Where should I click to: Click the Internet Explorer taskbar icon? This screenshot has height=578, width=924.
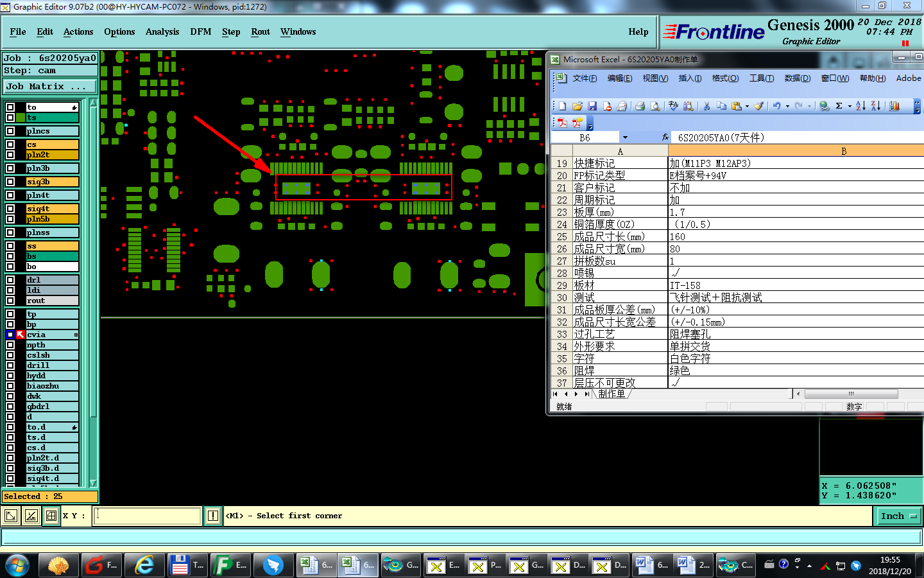click(x=144, y=565)
